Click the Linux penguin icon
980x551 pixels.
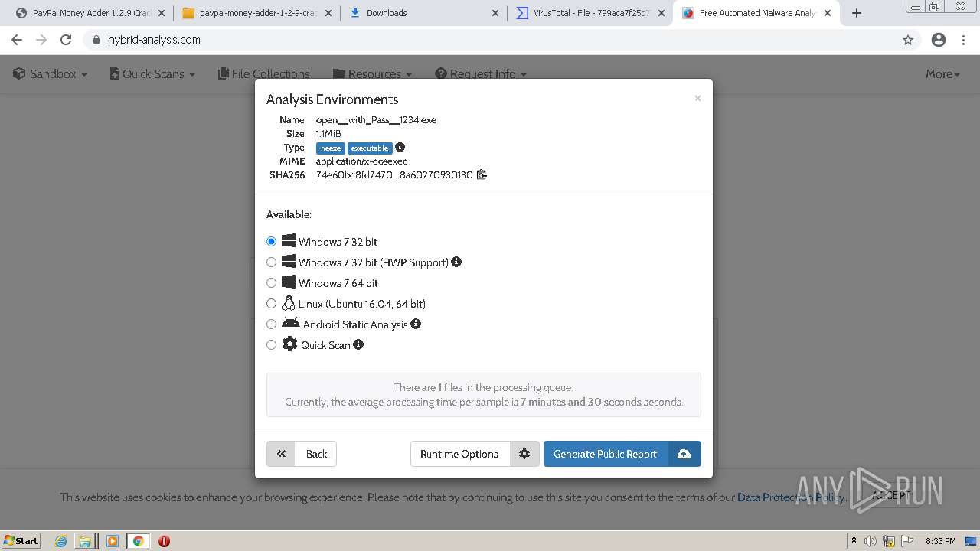(x=289, y=303)
